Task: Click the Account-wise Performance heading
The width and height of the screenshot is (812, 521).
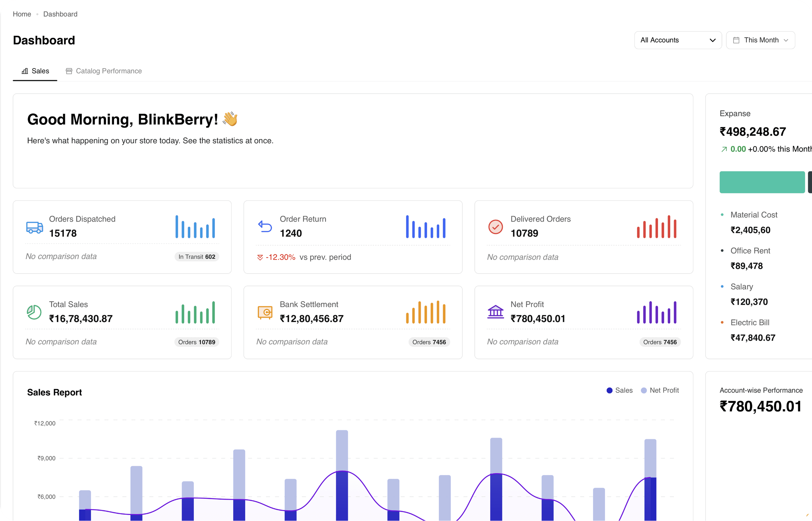Action: point(761,390)
